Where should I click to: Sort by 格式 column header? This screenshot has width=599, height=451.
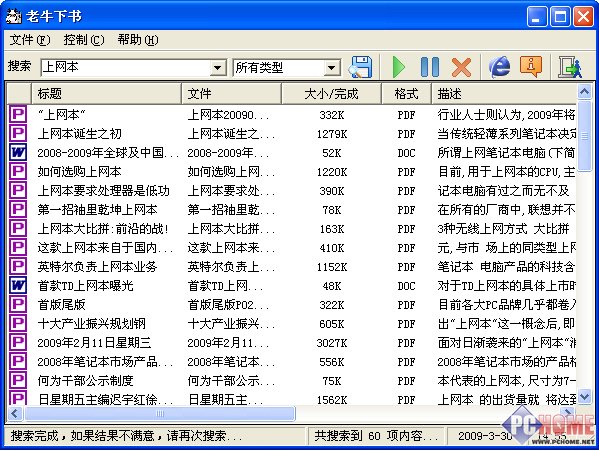point(406,94)
